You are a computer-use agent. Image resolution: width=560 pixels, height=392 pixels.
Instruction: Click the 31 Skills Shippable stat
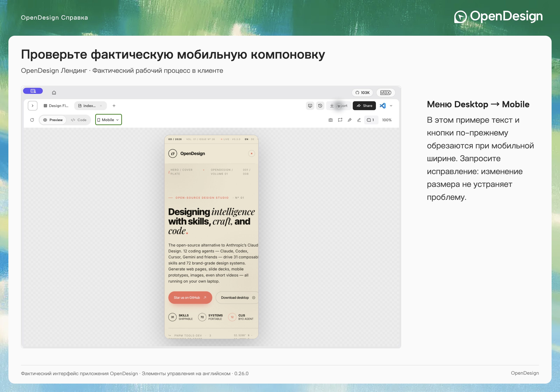[x=180, y=317]
